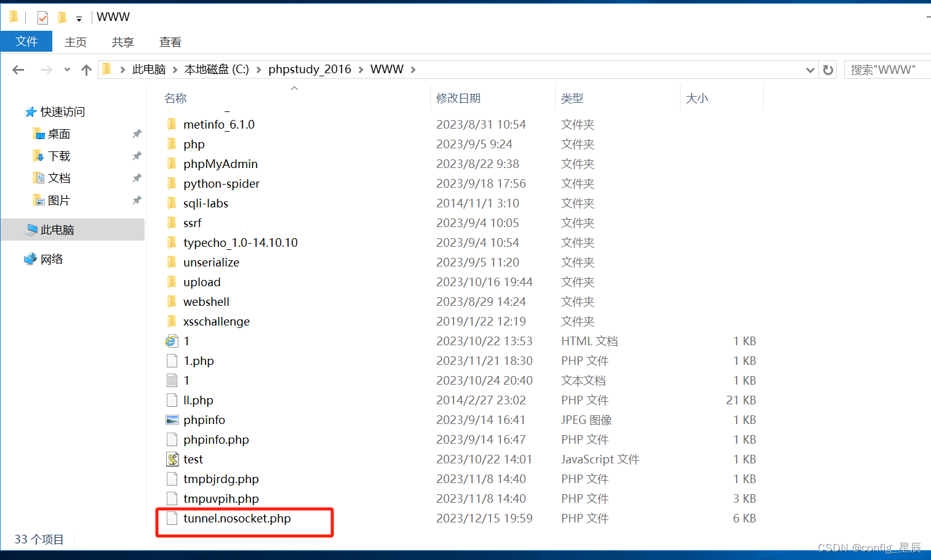Screen dimensions: 931x560
Task: Select file name ll.php
Action: tap(198, 400)
